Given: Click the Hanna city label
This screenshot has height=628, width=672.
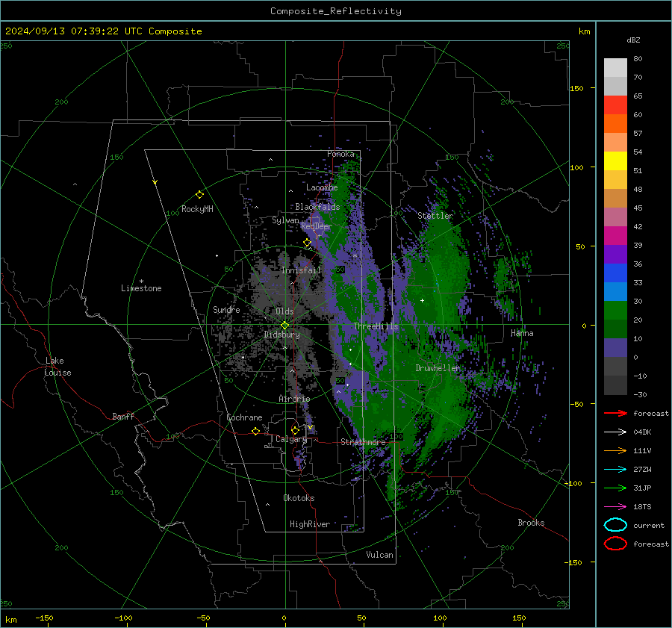Looking at the screenshot, I should [x=522, y=333].
